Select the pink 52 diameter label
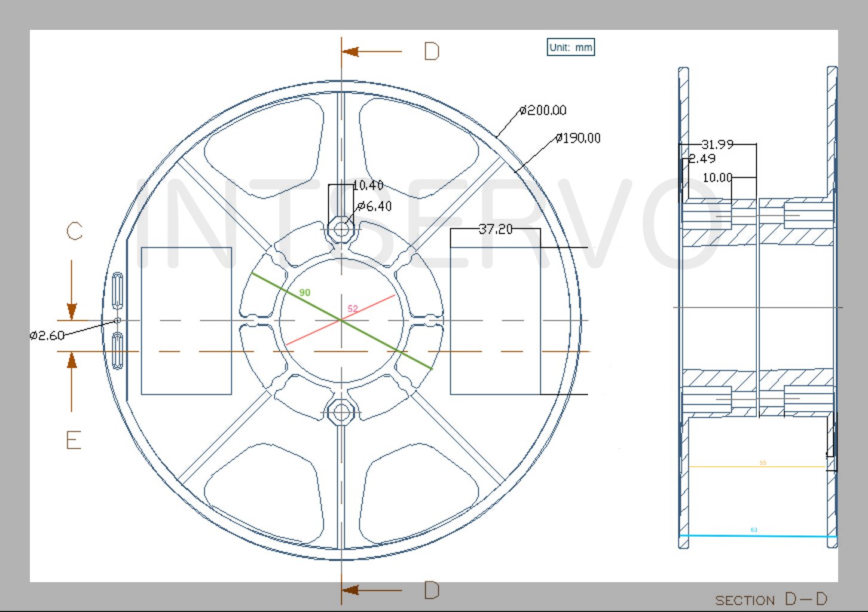 pyautogui.click(x=353, y=308)
